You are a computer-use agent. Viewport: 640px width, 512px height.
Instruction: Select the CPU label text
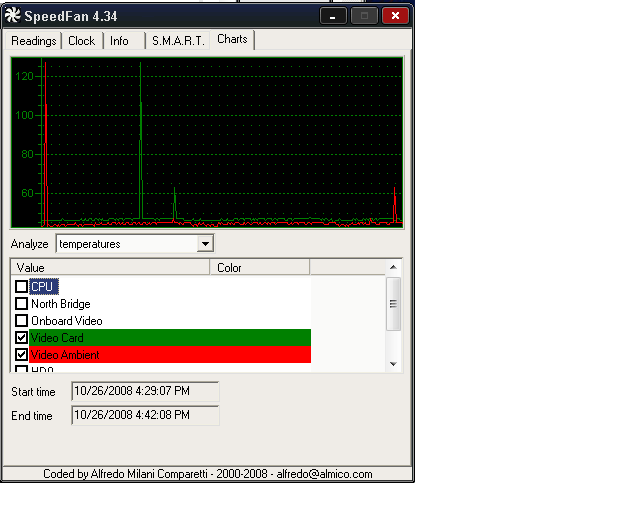(x=44, y=287)
